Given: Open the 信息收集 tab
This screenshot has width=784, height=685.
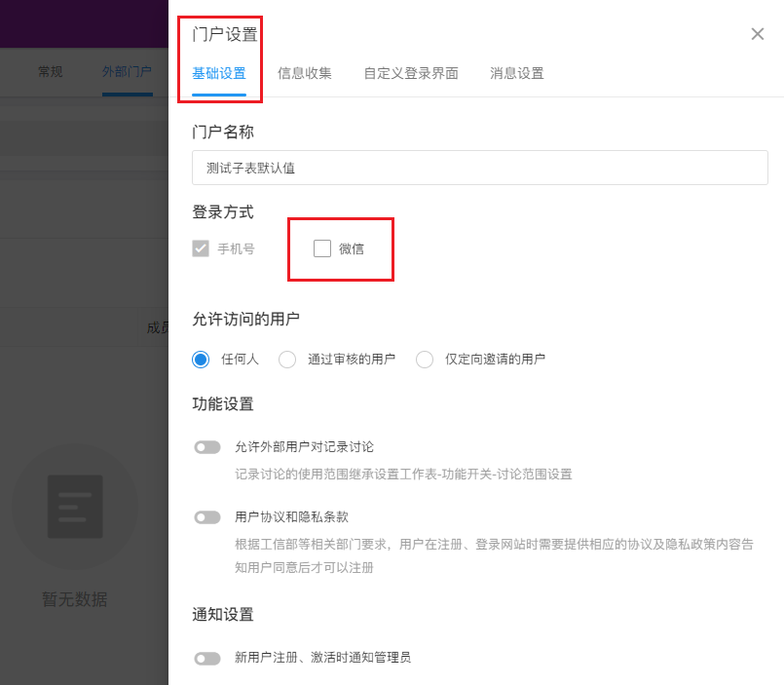Looking at the screenshot, I should (x=304, y=73).
